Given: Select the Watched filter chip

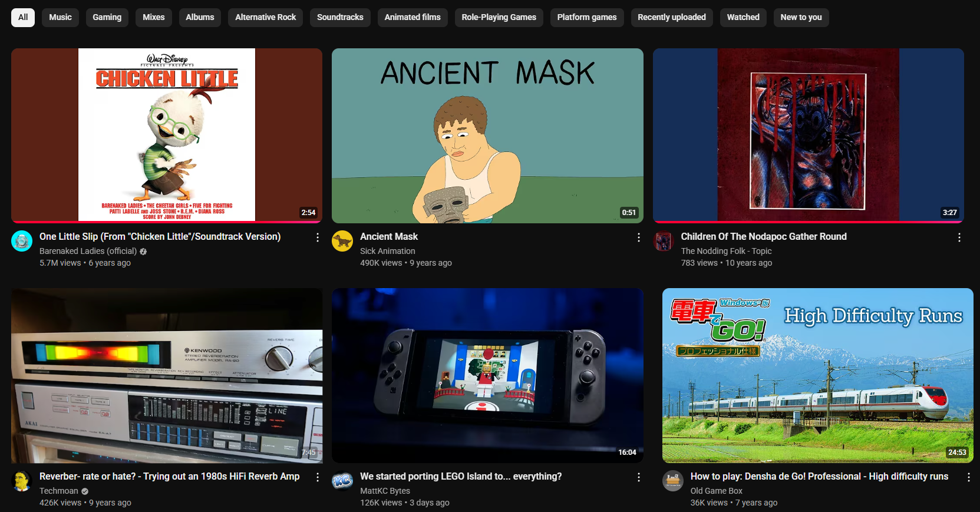Looking at the screenshot, I should click(x=743, y=17).
